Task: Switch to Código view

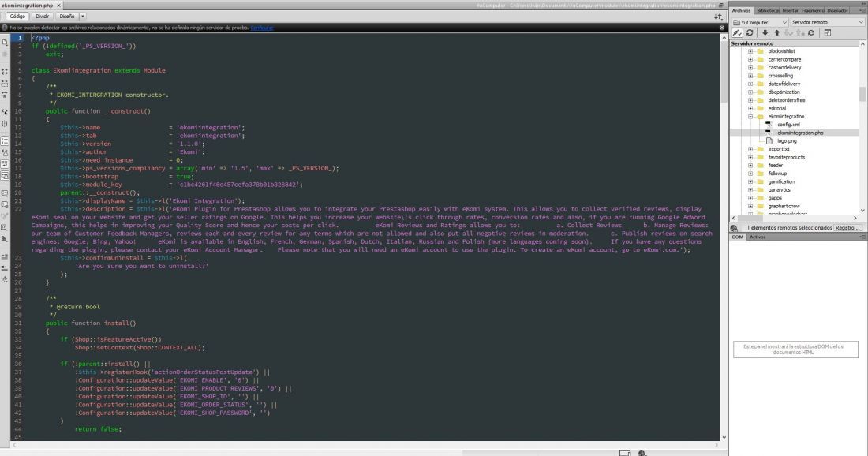Action: [17, 17]
